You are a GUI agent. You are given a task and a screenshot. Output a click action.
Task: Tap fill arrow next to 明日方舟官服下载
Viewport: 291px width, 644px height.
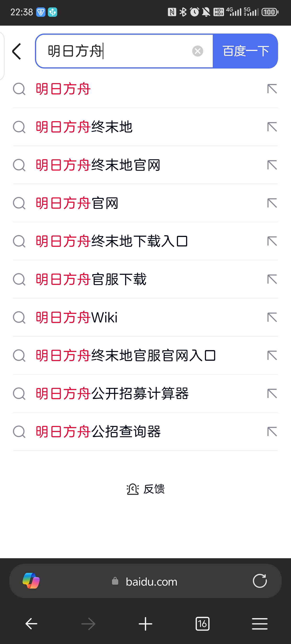272,279
